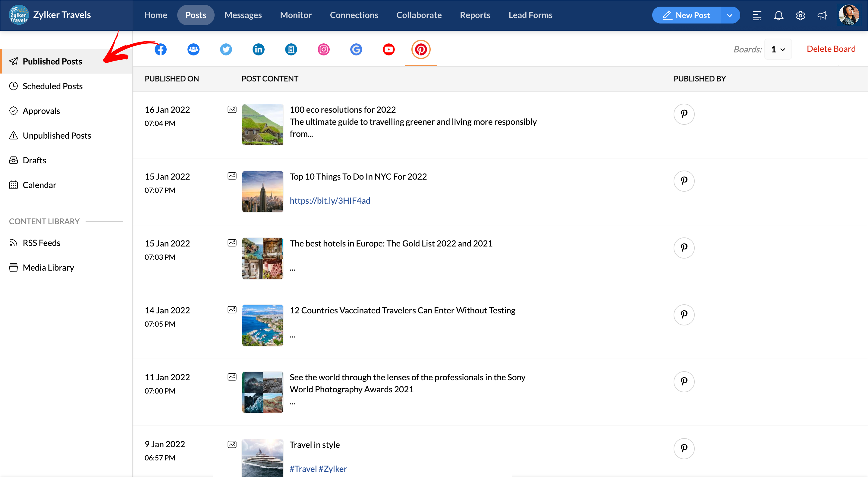Open Scheduled Posts in sidebar
This screenshot has height=477, width=868.
(52, 86)
